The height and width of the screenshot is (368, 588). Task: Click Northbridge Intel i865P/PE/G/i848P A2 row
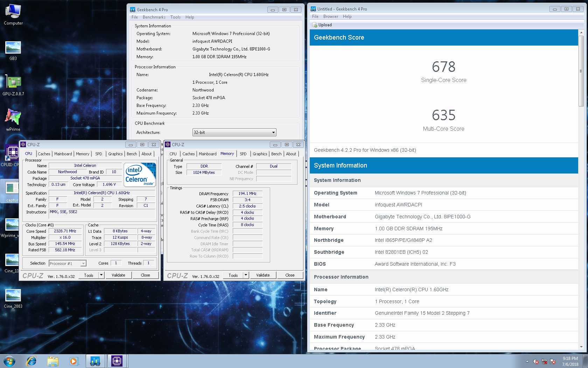pos(444,240)
